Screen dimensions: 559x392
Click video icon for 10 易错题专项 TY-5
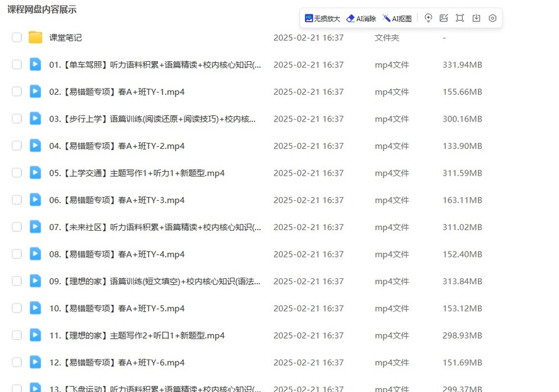click(35, 308)
